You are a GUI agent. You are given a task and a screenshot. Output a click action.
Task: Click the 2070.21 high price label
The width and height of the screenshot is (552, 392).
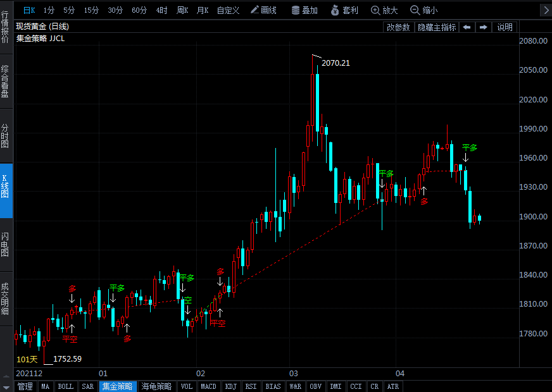coord(336,63)
